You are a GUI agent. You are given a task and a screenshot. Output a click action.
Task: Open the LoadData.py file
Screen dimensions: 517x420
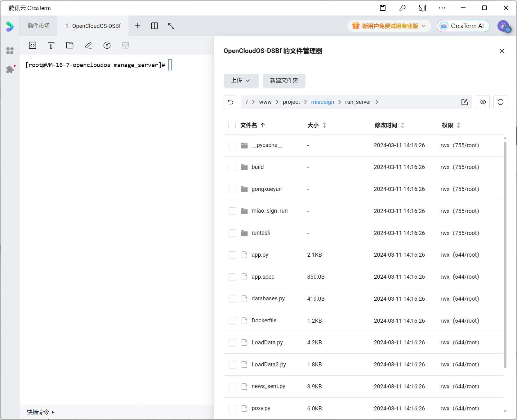click(267, 343)
